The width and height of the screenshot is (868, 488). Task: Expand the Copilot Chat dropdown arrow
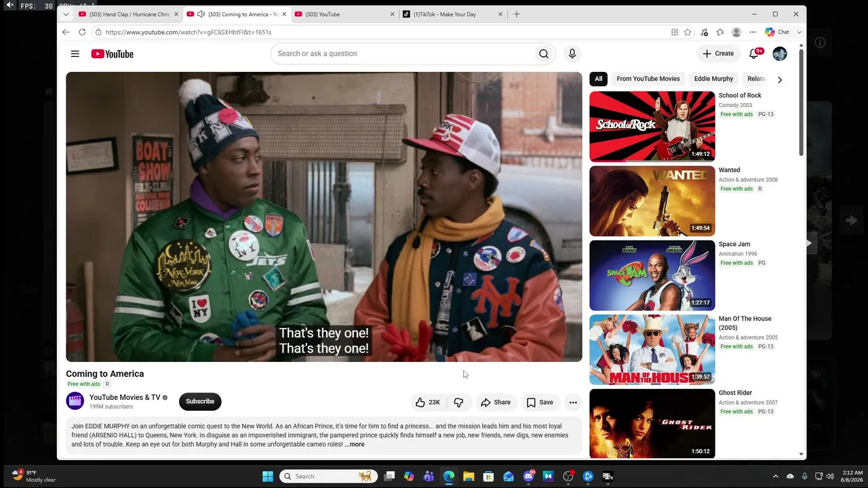799,32
